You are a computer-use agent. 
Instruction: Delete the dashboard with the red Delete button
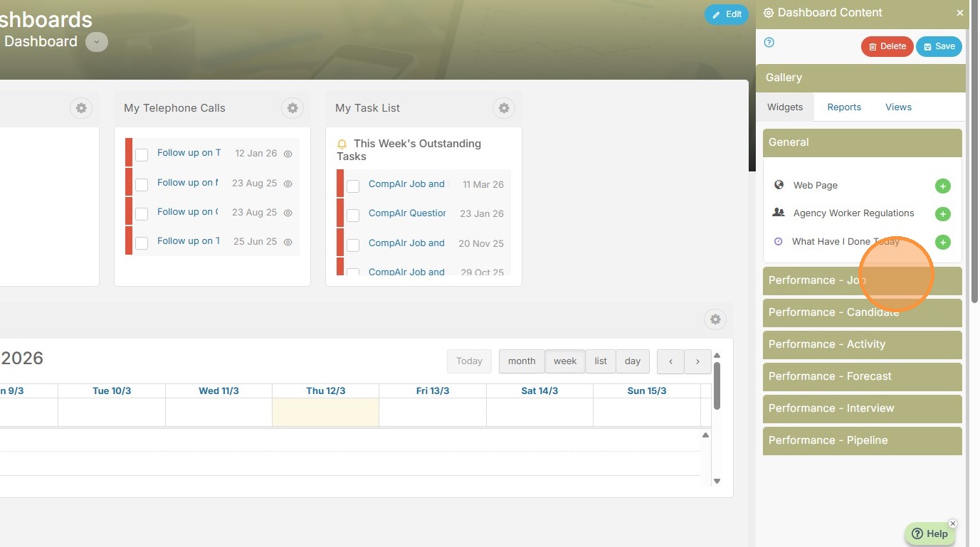887,47
